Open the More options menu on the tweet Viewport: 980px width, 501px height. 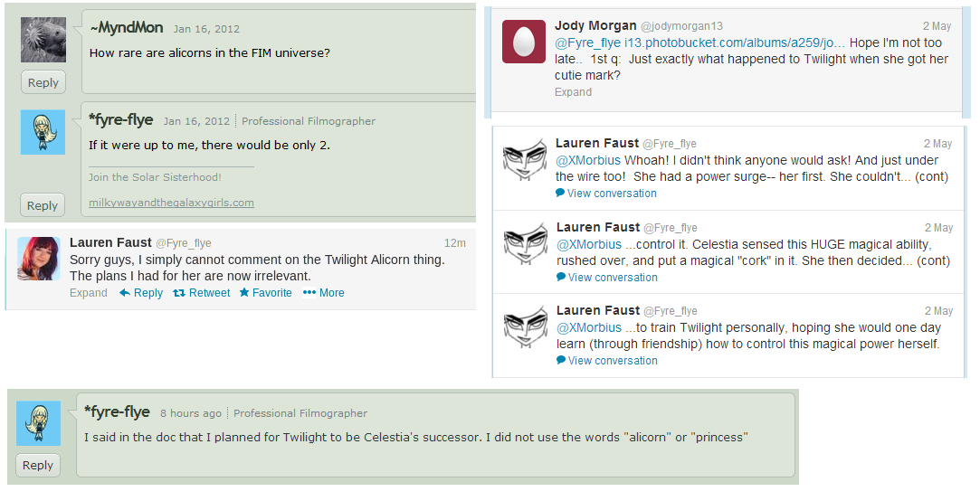pos(324,293)
